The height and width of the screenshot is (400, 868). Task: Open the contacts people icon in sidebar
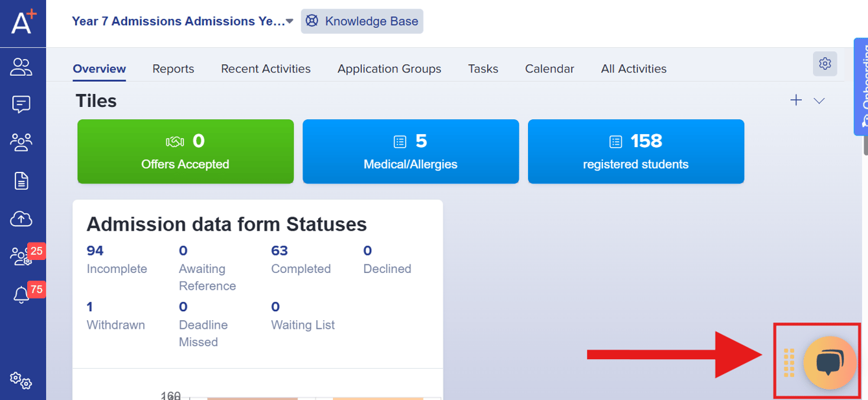tap(21, 67)
